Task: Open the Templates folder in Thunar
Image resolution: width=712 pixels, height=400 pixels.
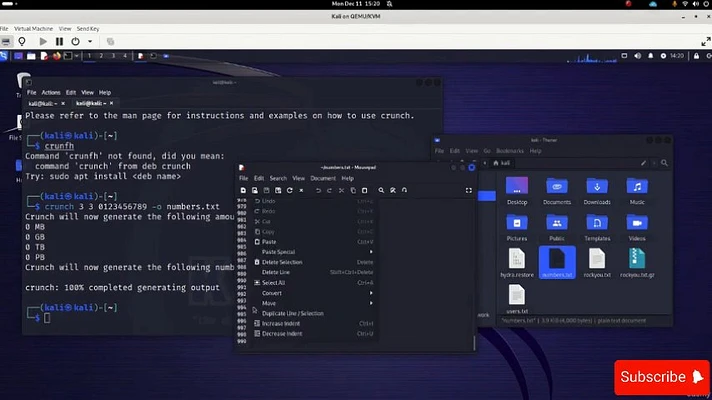Action: point(597,227)
